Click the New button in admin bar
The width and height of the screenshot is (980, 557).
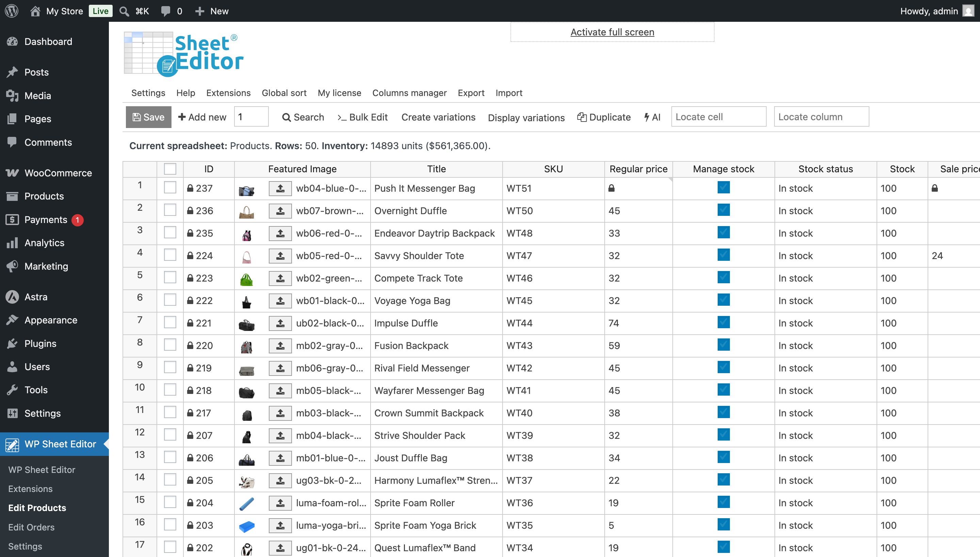pos(212,11)
